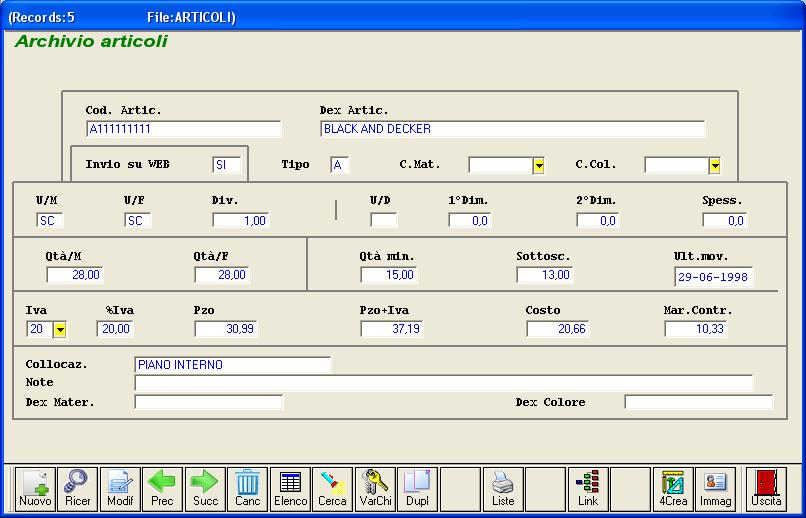Image resolution: width=806 pixels, height=518 pixels.
Task: Open the Immag image card icon
Action: pyautogui.click(x=716, y=489)
